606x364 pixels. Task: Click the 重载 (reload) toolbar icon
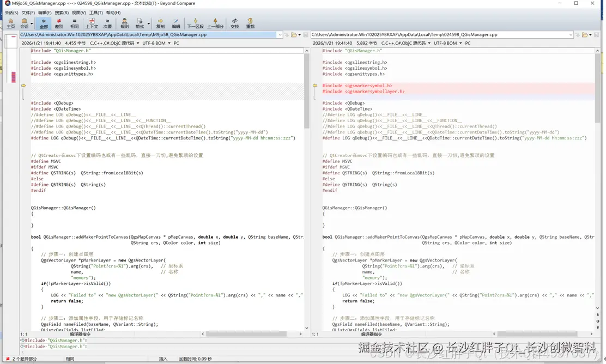pos(250,23)
